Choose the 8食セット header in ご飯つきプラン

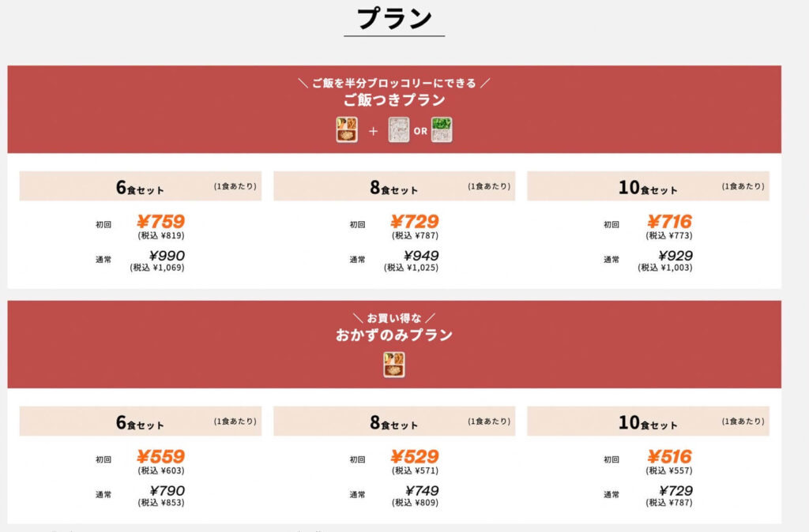coord(393,188)
